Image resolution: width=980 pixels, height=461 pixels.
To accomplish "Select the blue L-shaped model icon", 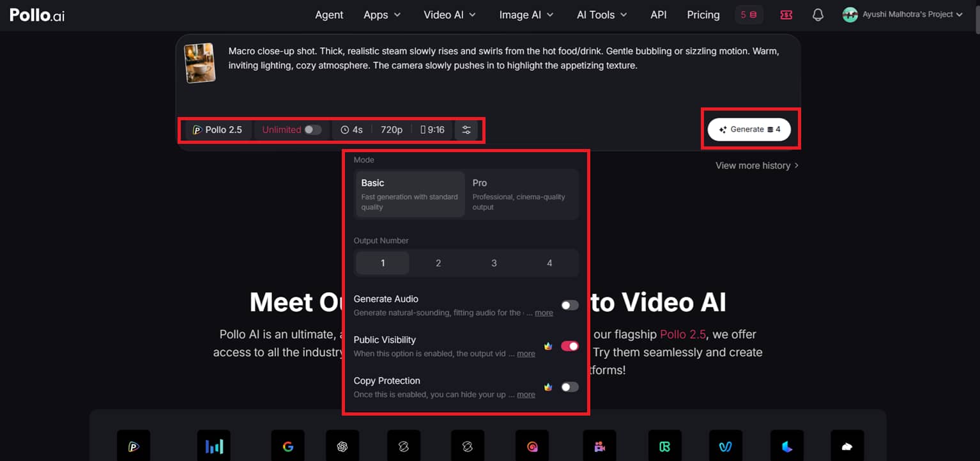I will [x=787, y=446].
